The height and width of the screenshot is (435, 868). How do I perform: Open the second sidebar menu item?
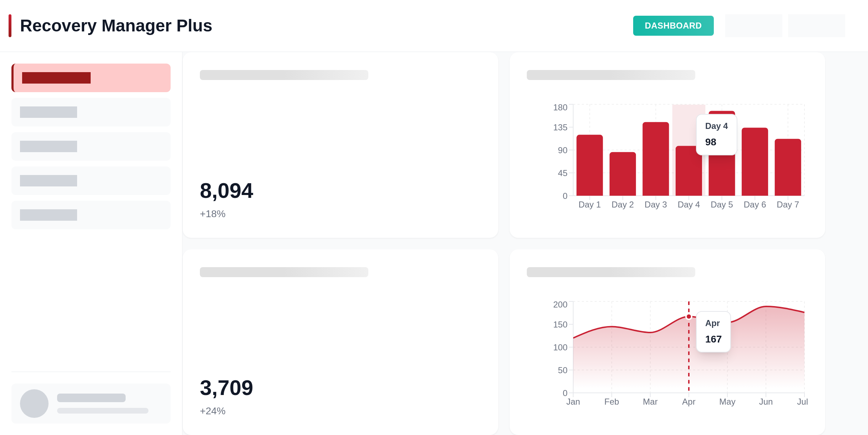point(91,112)
